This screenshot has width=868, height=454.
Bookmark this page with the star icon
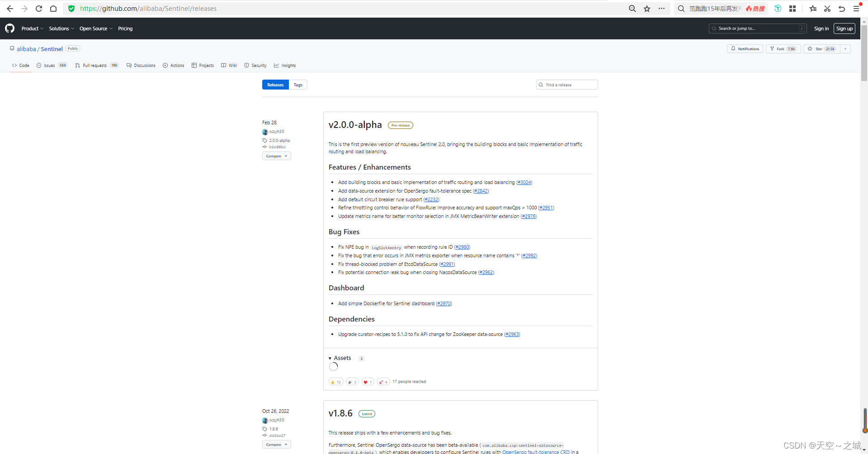point(647,9)
